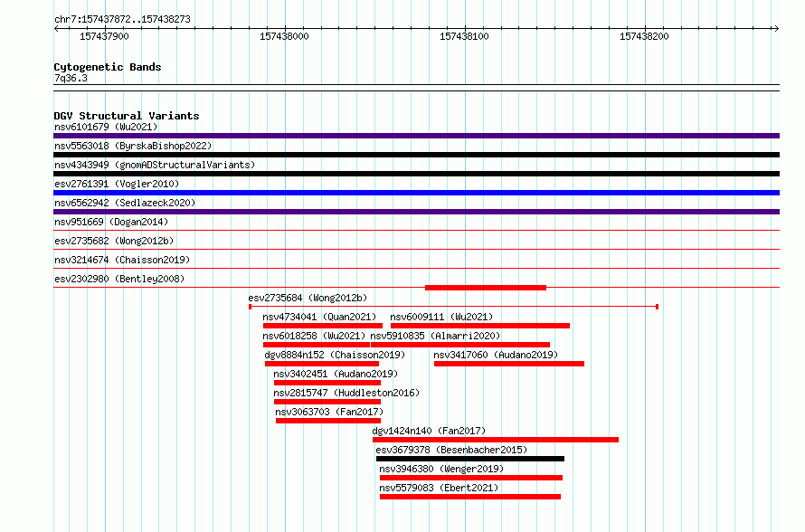This screenshot has height=532, width=805.
Task: Click the chr7:157437872..157438273 region text
Action: 122,19
